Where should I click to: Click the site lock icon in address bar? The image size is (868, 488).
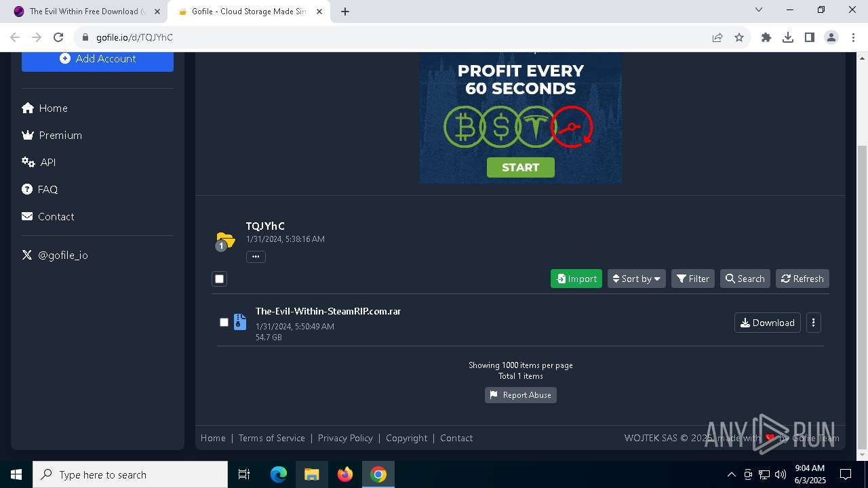click(85, 37)
